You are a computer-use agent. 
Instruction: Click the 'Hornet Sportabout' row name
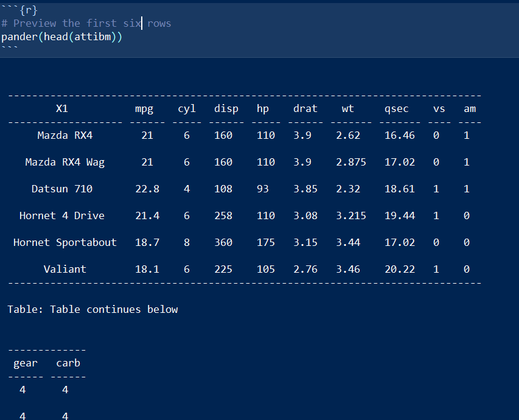click(x=65, y=242)
